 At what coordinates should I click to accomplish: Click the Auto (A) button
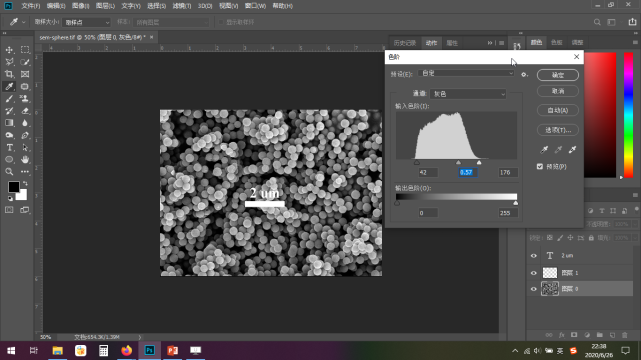pos(558,110)
